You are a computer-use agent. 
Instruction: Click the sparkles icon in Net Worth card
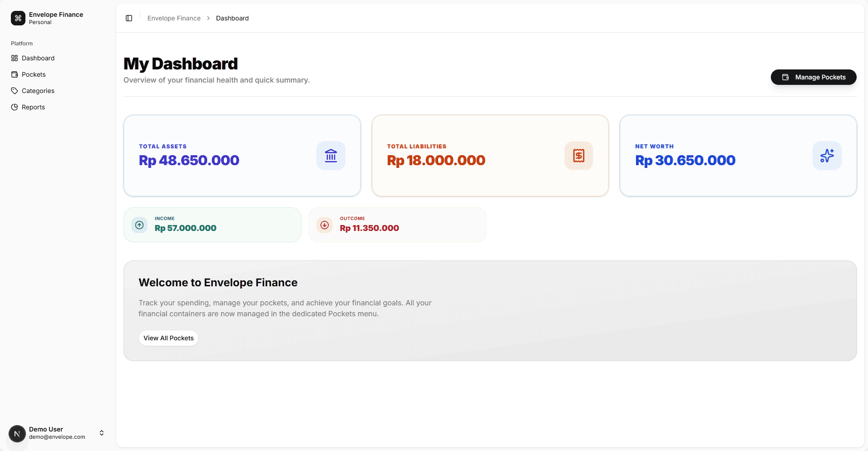tap(827, 156)
